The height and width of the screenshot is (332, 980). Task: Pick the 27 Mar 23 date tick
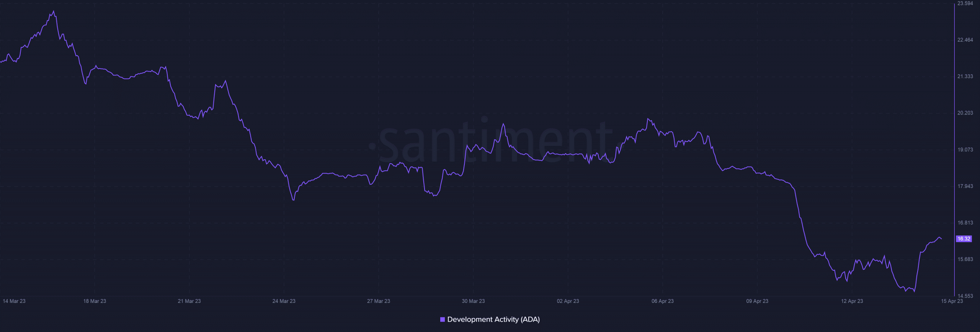point(378,301)
